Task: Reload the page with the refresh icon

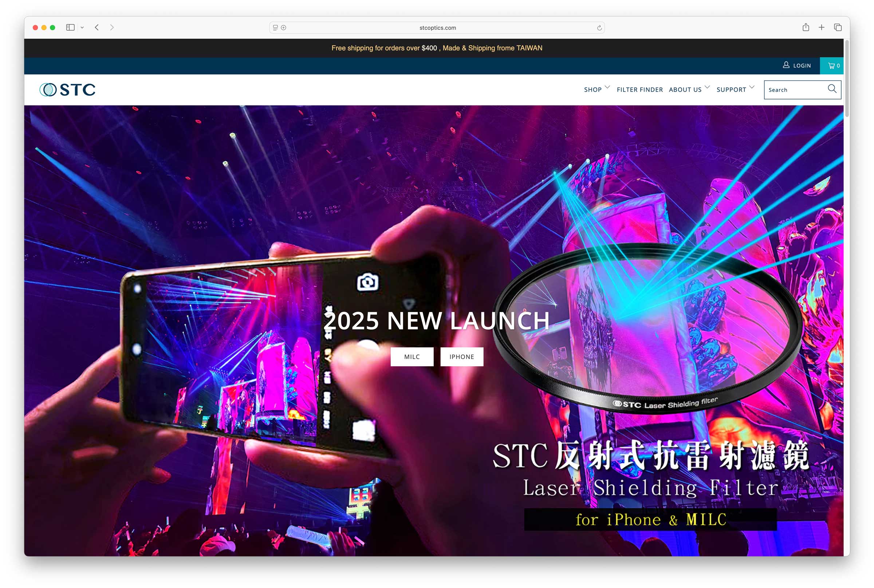Action: pyautogui.click(x=599, y=28)
